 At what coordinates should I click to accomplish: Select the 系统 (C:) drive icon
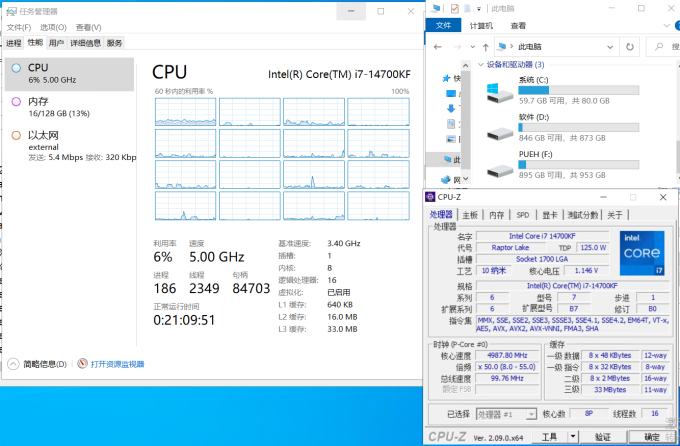[499, 93]
